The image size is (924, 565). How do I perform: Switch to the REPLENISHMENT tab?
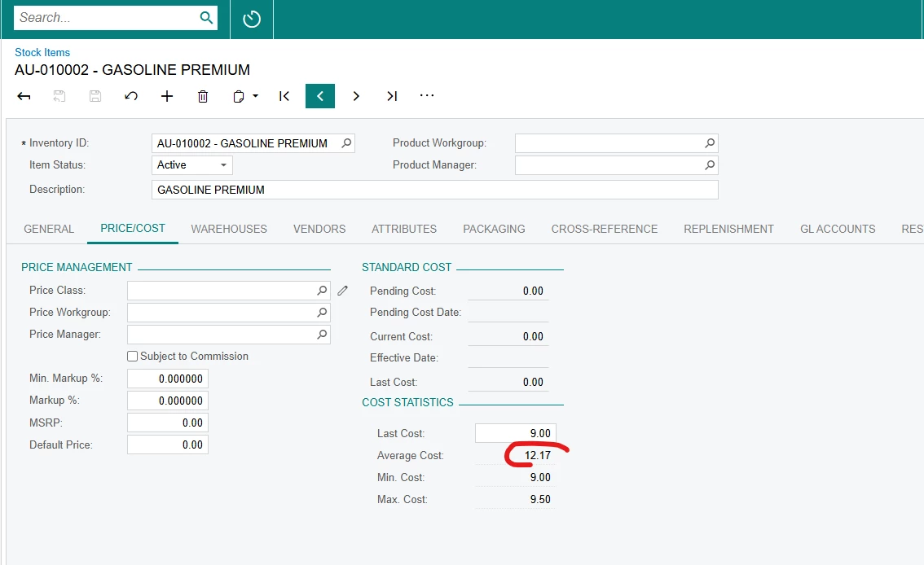pyautogui.click(x=728, y=229)
